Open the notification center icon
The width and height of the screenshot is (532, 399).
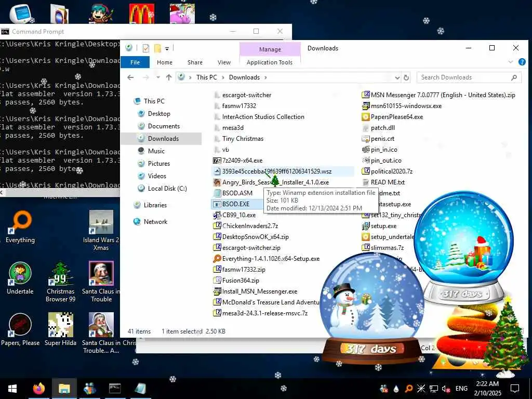(x=515, y=389)
